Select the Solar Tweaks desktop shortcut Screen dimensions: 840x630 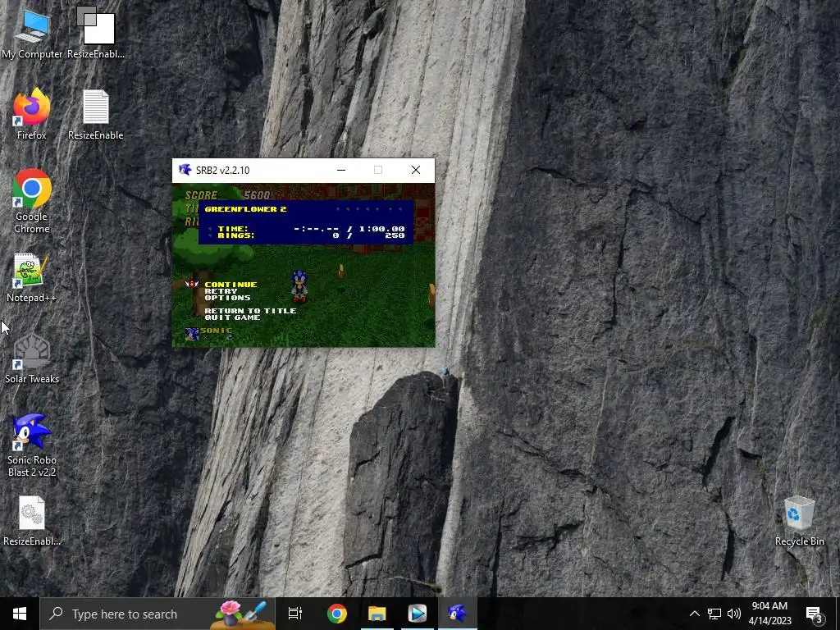click(32, 358)
